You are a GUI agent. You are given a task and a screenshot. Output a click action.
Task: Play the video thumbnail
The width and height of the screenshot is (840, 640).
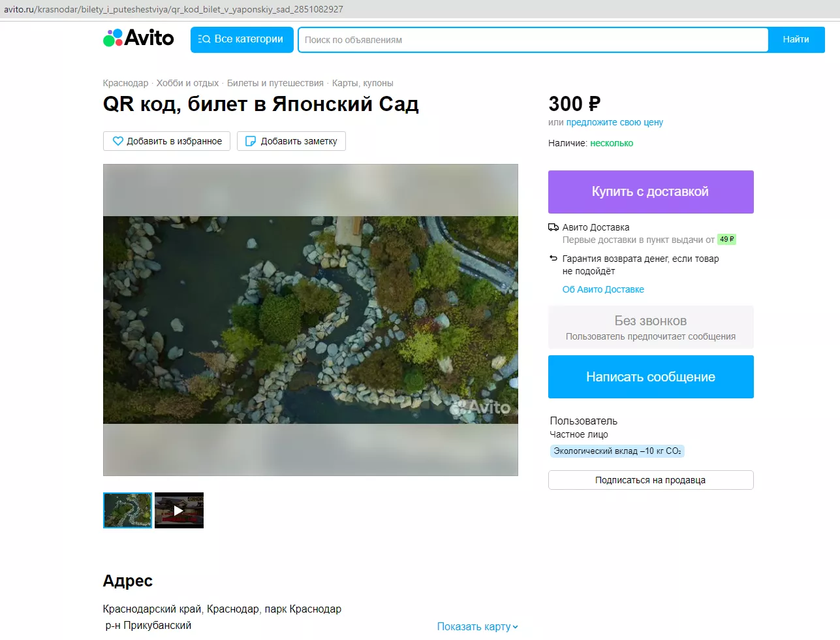pyautogui.click(x=179, y=510)
